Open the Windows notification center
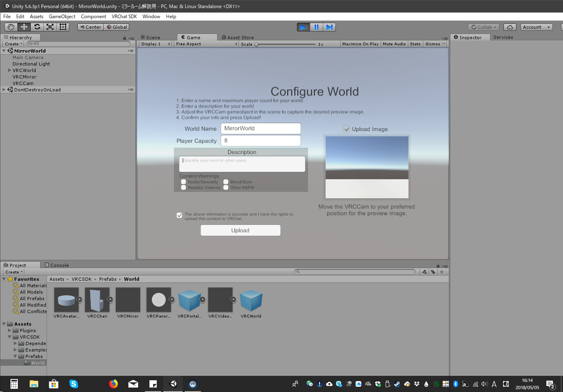Viewport: 563px width, 392px height. pyautogui.click(x=550, y=384)
